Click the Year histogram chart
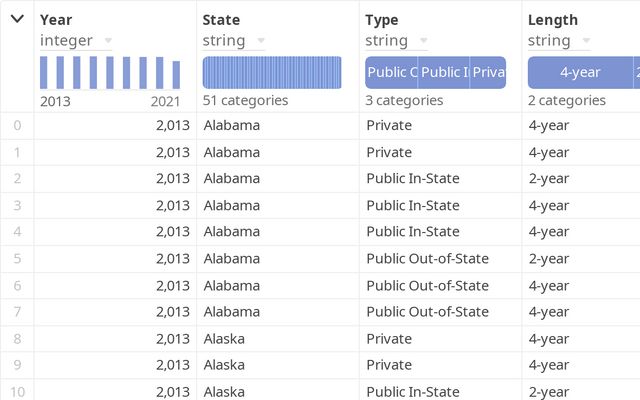This screenshot has height=400, width=640. tap(110, 73)
